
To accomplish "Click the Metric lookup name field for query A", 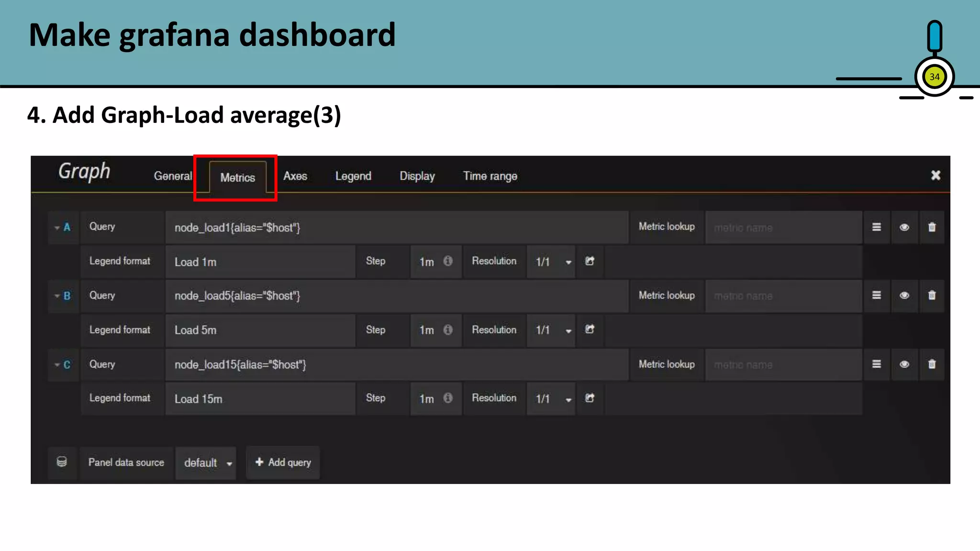I will [783, 228].
